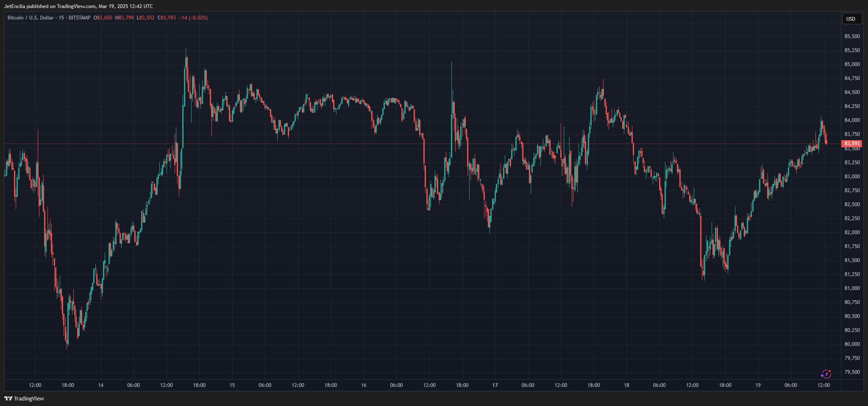Click the TradingView logo icon

coord(8,398)
